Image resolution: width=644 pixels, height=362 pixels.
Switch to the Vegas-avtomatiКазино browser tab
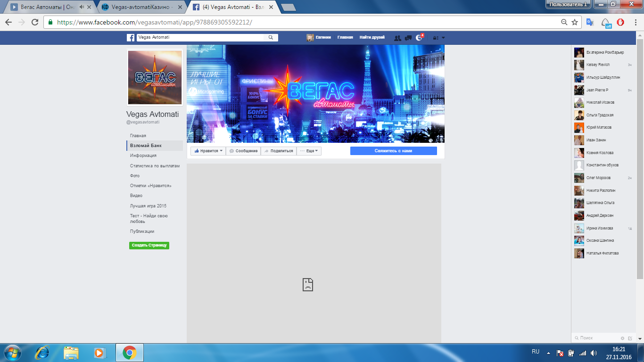tap(141, 7)
